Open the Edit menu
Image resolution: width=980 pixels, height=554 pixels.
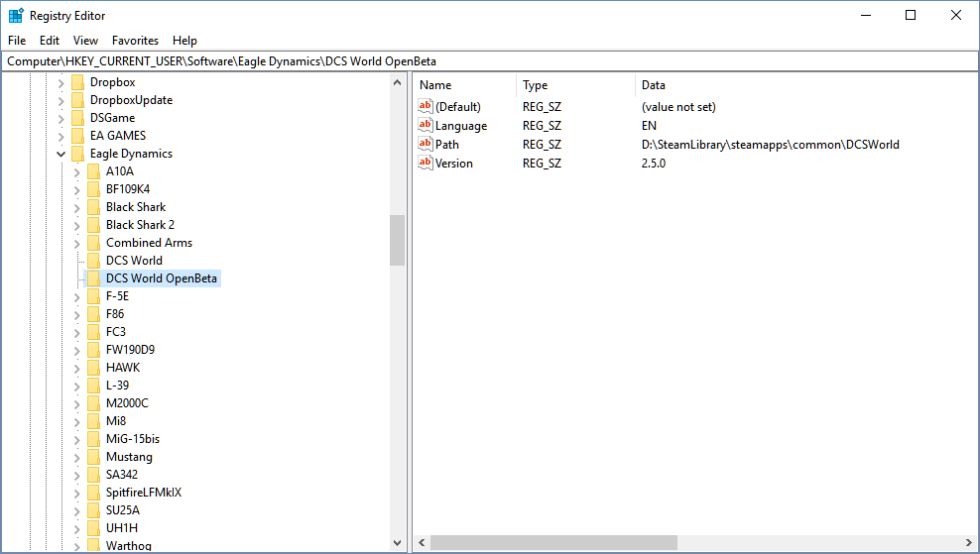coord(50,41)
